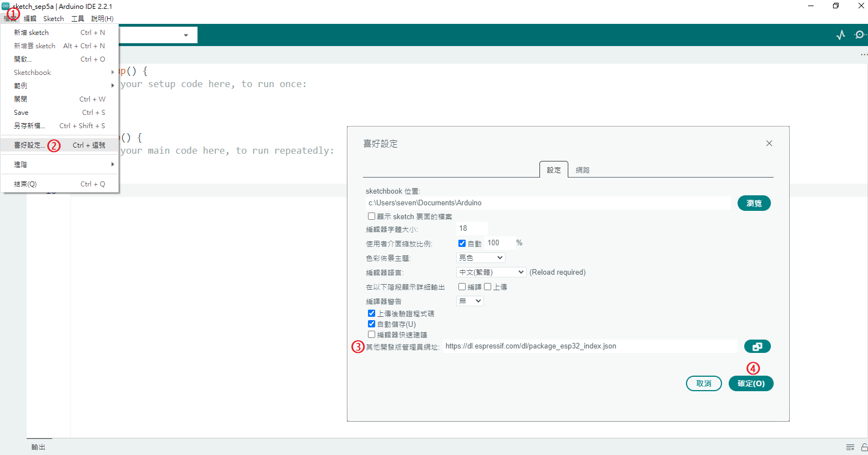This screenshot has width=868, height=455.
Task: Toggle the 自動 interface scale checkbox
Action: (x=462, y=243)
